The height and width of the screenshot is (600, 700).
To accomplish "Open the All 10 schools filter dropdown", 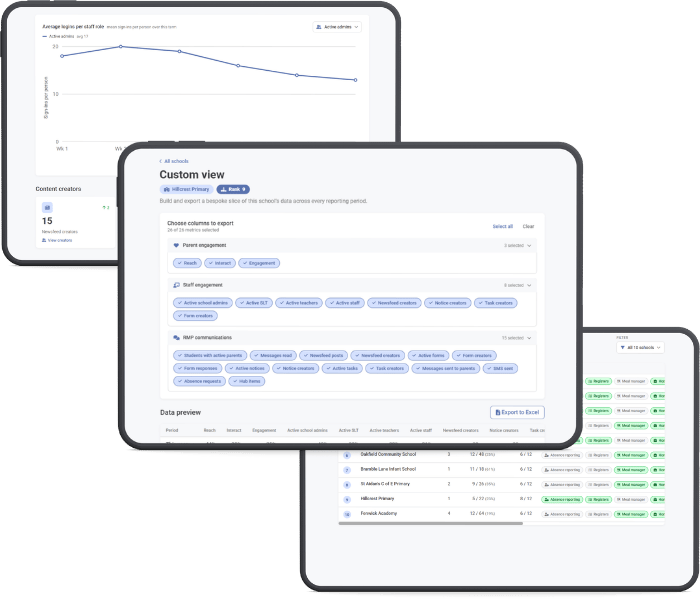I will pyautogui.click(x=640, y=348).
